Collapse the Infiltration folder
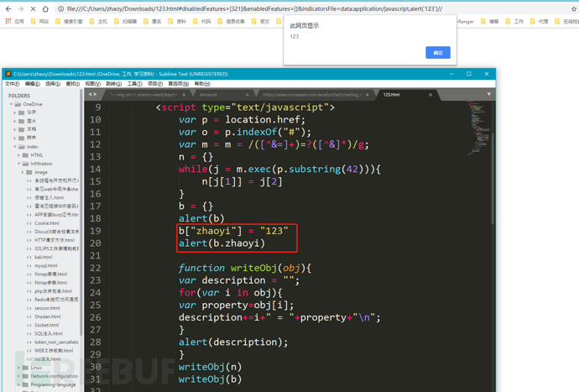579x392 pixels. pos(18,164)
